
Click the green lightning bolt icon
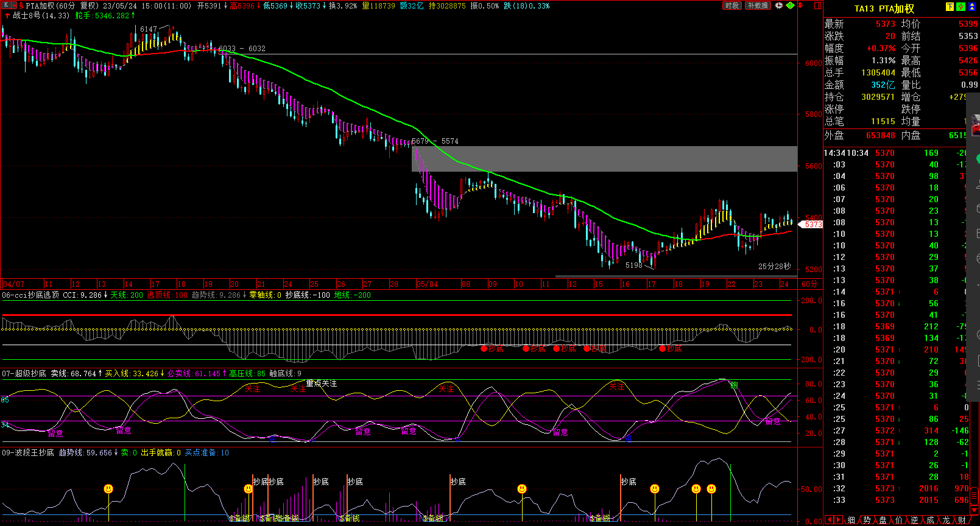(x=961, y=7)
